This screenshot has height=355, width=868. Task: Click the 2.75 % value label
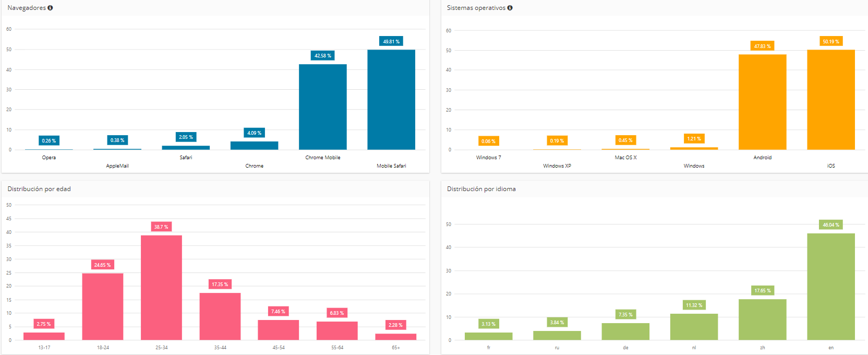coord(44,324)
